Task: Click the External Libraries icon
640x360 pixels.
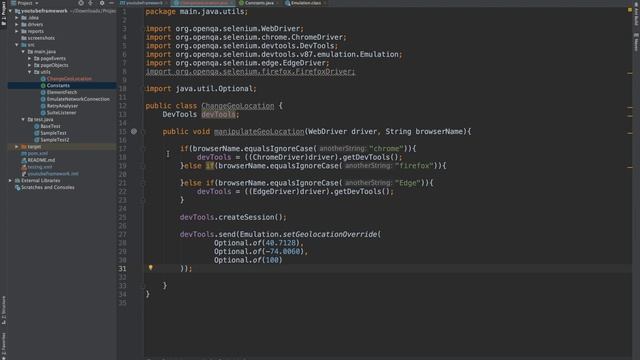Action: (17, 180)
